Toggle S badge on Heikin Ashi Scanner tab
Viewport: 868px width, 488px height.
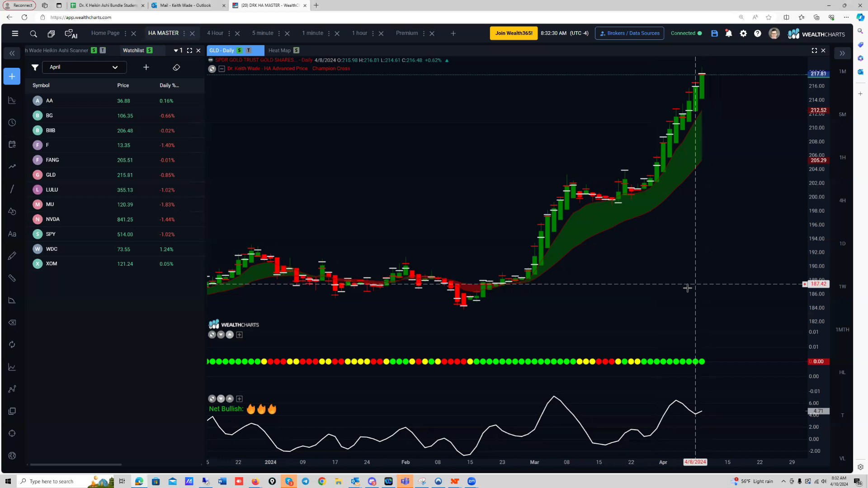pos(94,51)
